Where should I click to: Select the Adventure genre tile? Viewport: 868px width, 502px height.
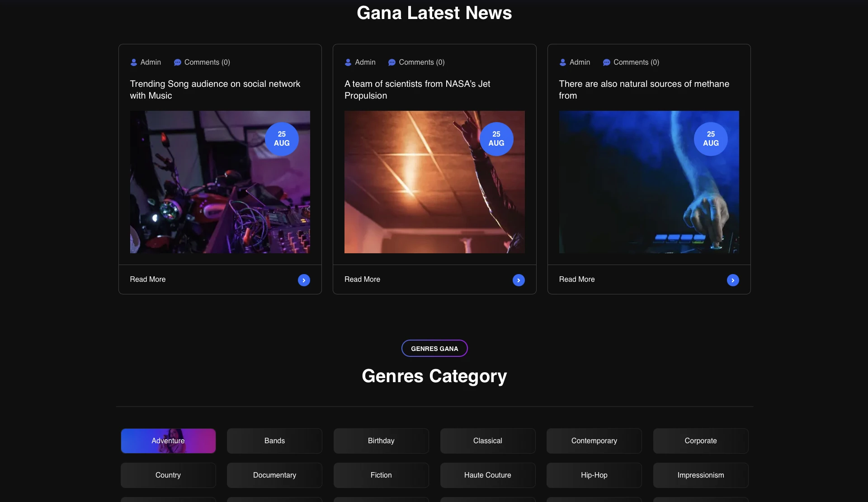pyautogui.click(x=168, y=441)
